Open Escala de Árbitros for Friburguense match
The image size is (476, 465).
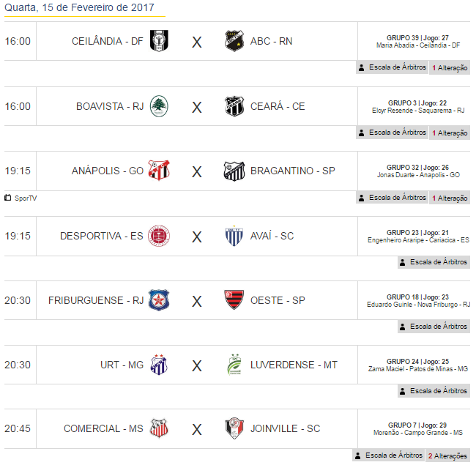pos(434,327)
